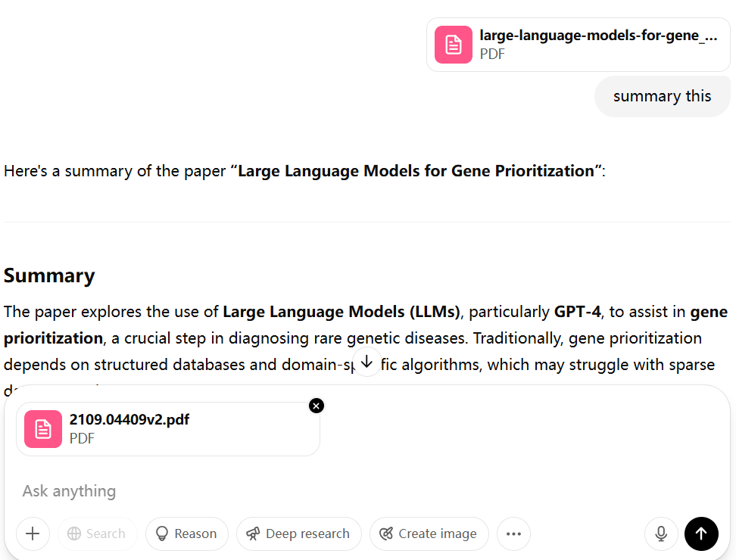The width and height of the screenshot is (736, 560).
Task: Click the Search button label
Action: (104, 534)
